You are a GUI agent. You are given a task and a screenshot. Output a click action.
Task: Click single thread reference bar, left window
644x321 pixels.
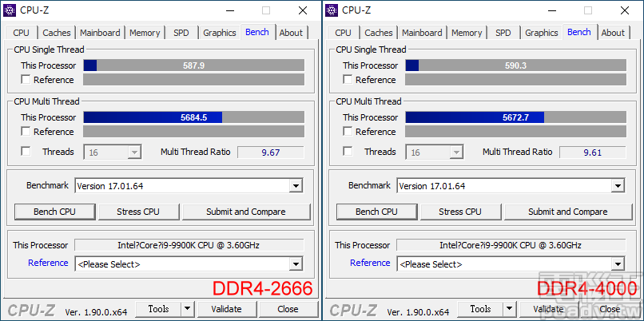[194, 80]
